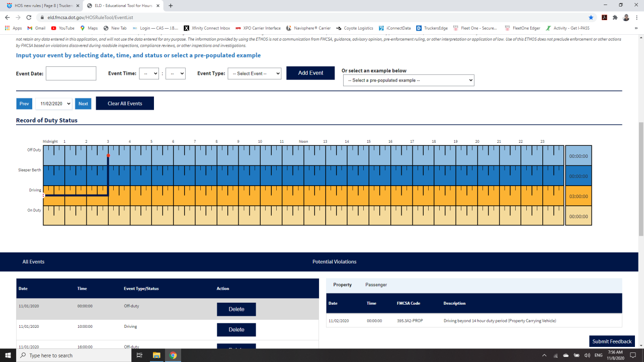Open the pre-populated example dropdown
This screenshot has width=644, height=362.
[x=409, y=80]
